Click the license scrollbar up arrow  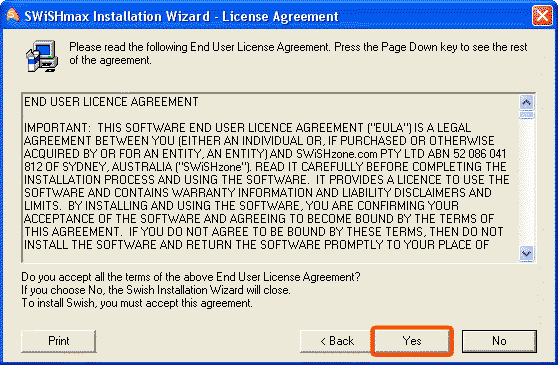pos(526,102)
